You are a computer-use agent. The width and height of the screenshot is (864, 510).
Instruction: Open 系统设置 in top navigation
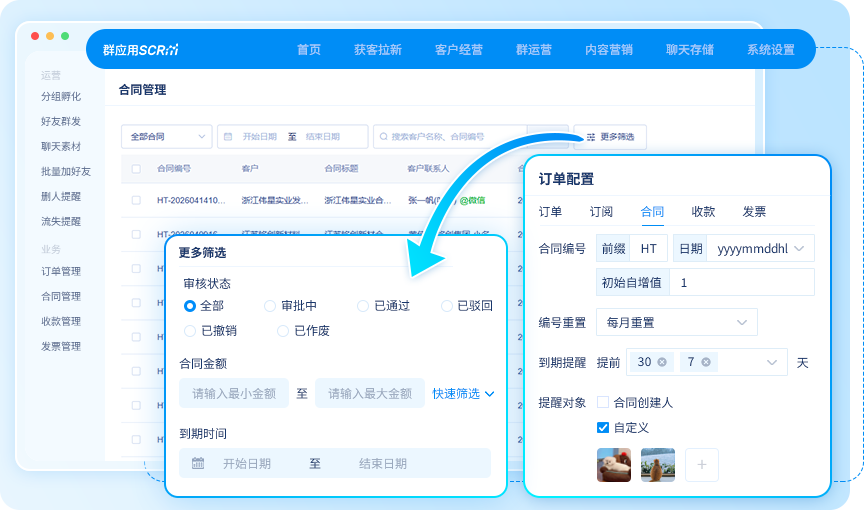[770, 50]
